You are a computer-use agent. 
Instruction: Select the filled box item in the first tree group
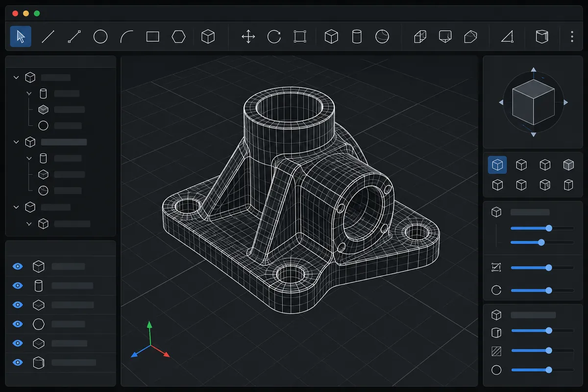coord(43,110)
